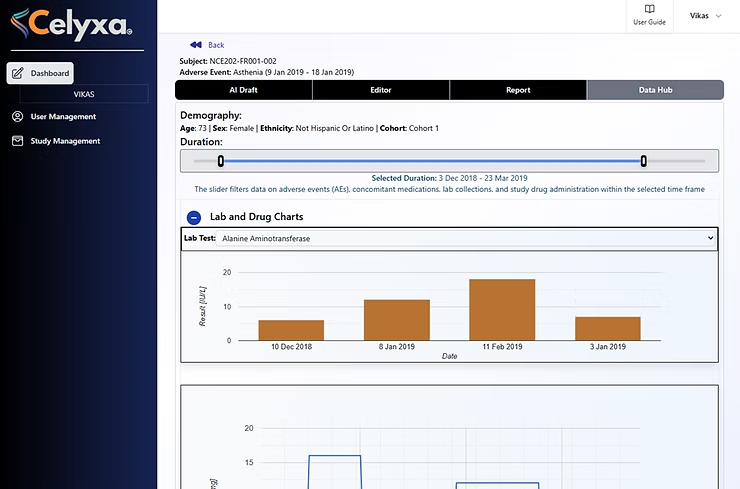This screenshot has width=740, height=489.
Task: Click the 8 Jan 2019 chart bar
Action: pyautogui.click(x=396, y=319)
